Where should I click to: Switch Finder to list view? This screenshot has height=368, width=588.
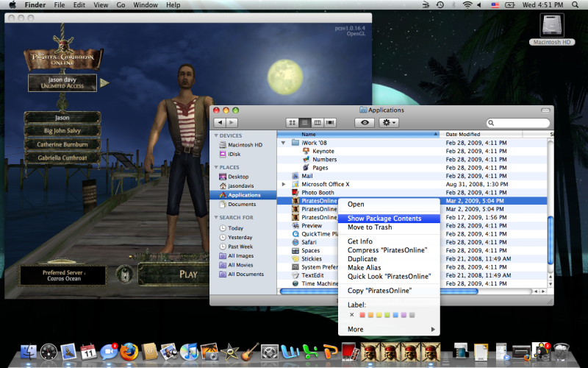[305, 123]
